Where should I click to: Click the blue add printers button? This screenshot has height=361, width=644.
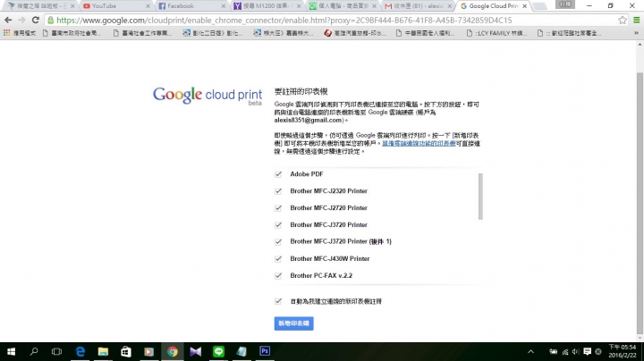(293, 323)
